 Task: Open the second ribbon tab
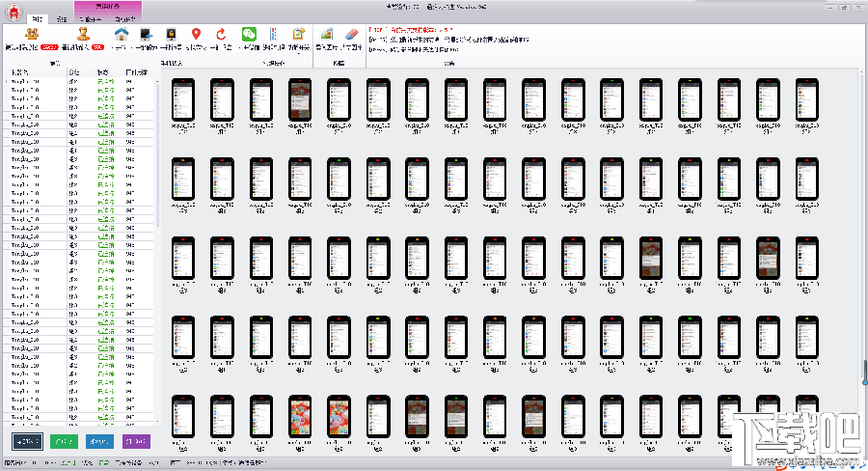pos(62,19)
